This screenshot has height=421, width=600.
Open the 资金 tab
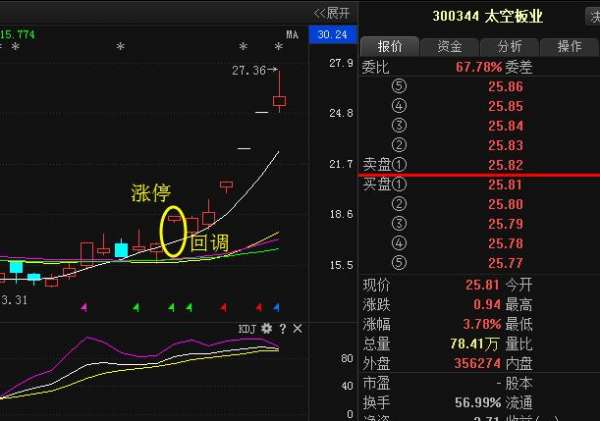click(x=449, y=46)
